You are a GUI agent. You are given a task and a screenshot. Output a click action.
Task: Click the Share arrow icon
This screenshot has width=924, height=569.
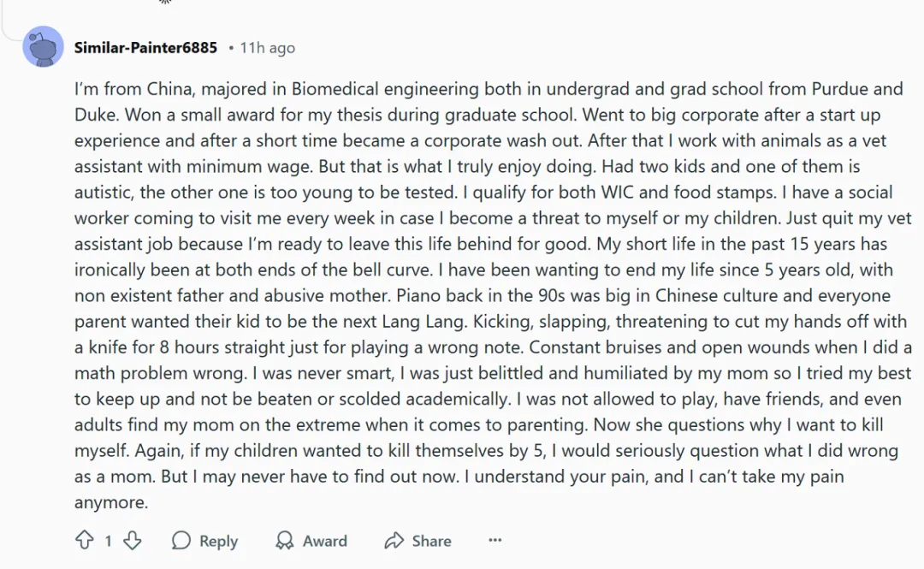click(394, 540)
